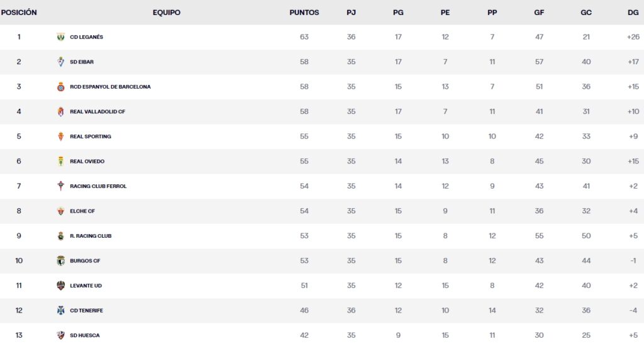The height and width of the screenshot is (346, 644).
Task: Click the GF column header
Action: 539,13
